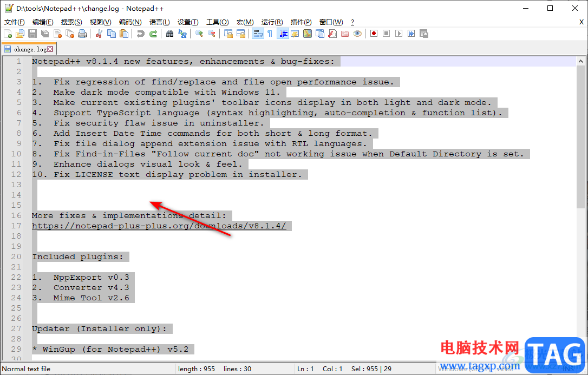588x375 pixels.
Task: Open the 插件(P) menu
Action: pyautogui.click(x=300, y=22)
